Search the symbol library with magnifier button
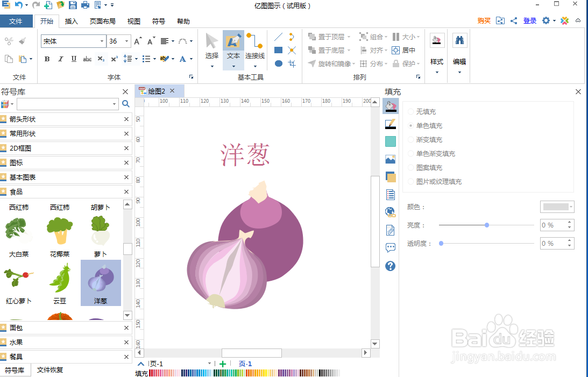 coord(126,104)
